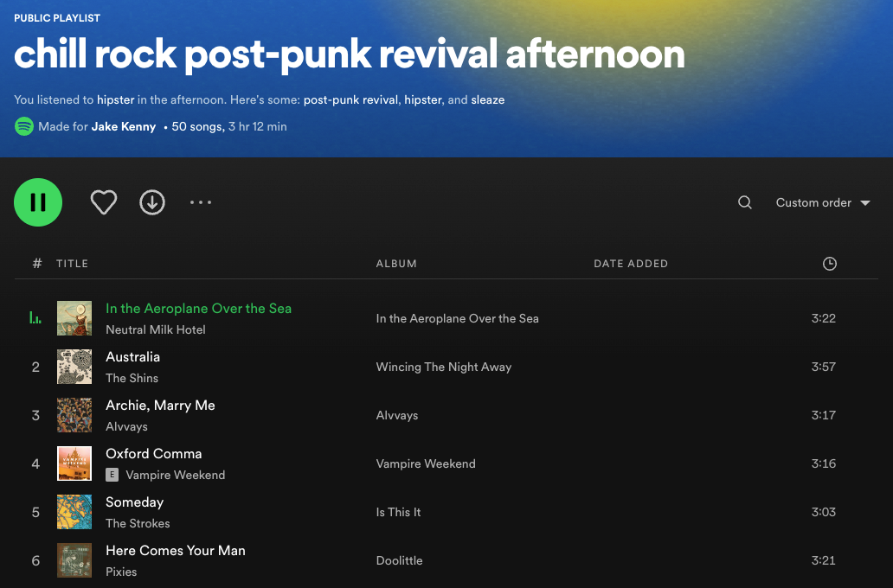Open the Neutral Milk Hotel artist link
Image resolution: width=893 pixels, height=588 pixels.
(x=156, y=329)
